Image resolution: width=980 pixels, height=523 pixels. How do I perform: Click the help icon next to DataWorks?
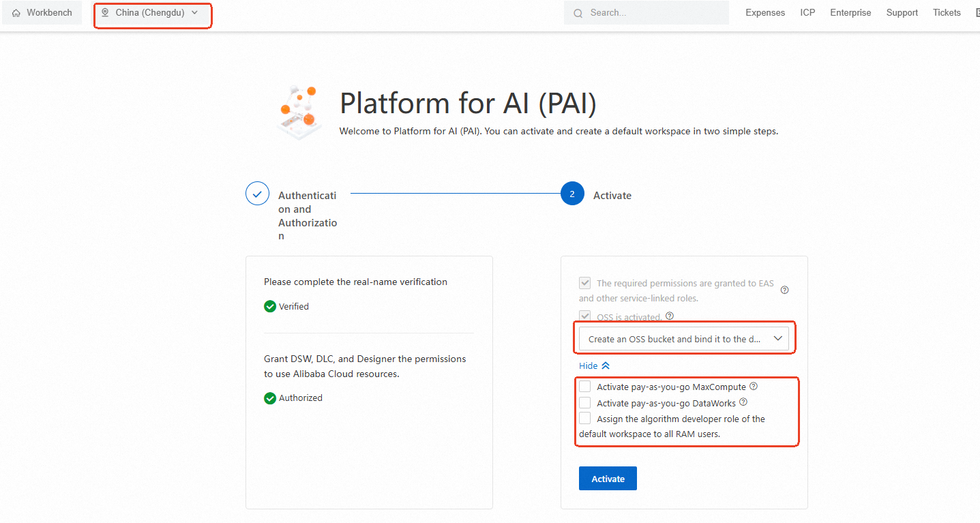pyautogui.click(x=743, y=402)
